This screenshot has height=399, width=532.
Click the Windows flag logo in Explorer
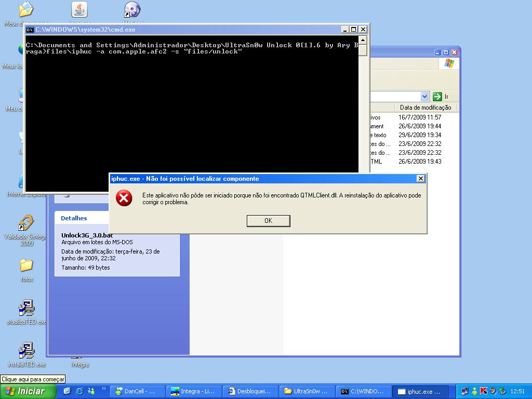pyautogui.click(x=449, y=63)
